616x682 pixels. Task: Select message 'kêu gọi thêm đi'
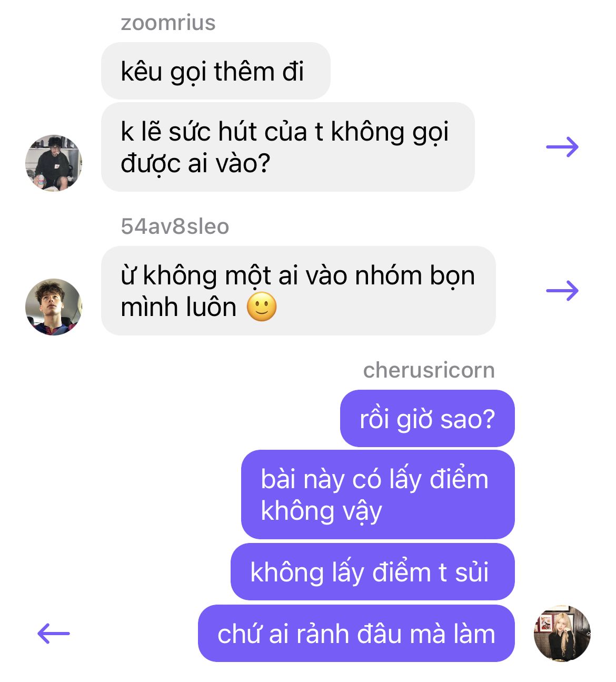click(x=216, y=71)
